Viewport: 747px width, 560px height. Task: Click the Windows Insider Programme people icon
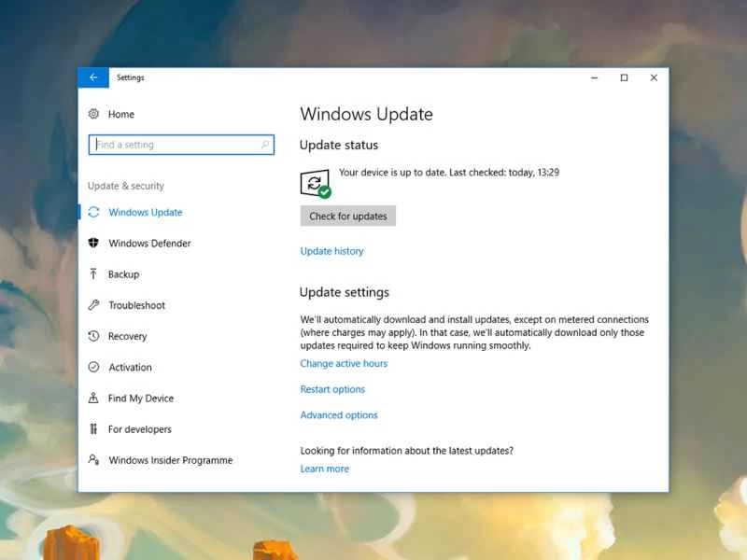click(x=93, y=460)
